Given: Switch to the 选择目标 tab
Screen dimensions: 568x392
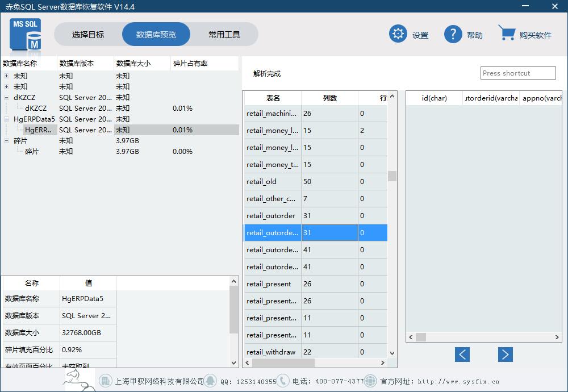Looking at the screenshot, I should (x=88, y=35).
